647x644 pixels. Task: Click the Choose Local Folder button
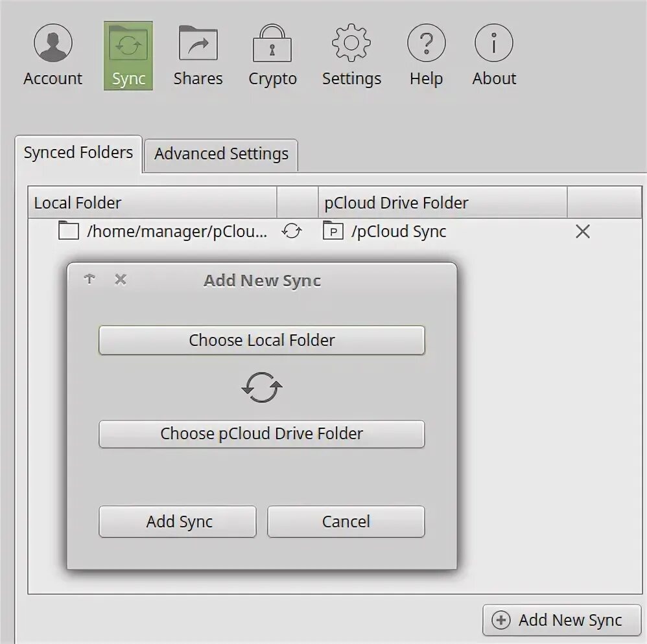262,340
